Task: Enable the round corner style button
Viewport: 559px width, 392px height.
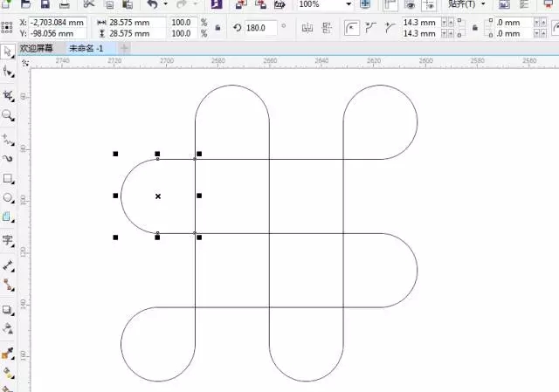Action: coord(352,28)
